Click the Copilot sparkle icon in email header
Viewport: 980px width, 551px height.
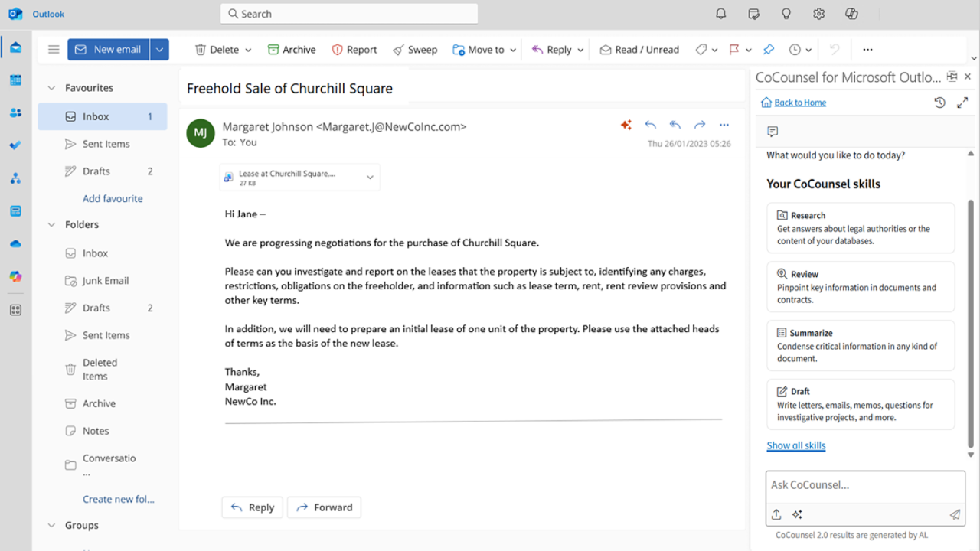click(626, 125)
